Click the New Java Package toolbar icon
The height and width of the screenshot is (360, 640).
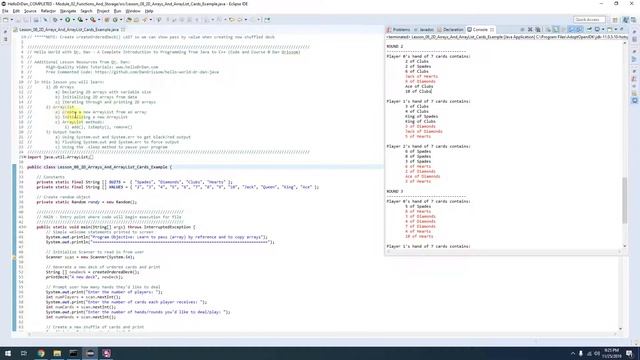click(107, 20)
